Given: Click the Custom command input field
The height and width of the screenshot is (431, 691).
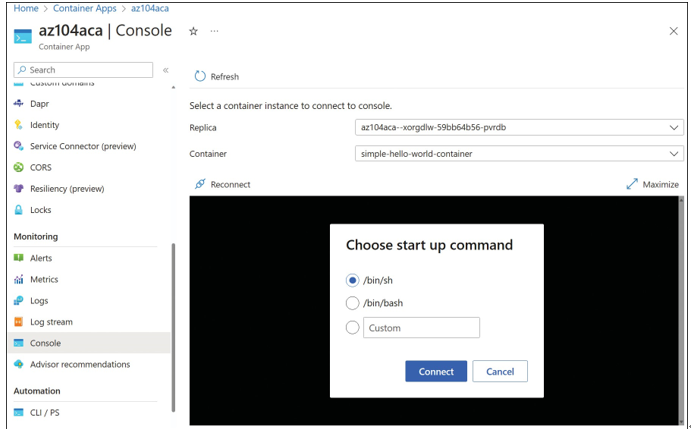Looking at the screenshot, I should click(421, 327).
